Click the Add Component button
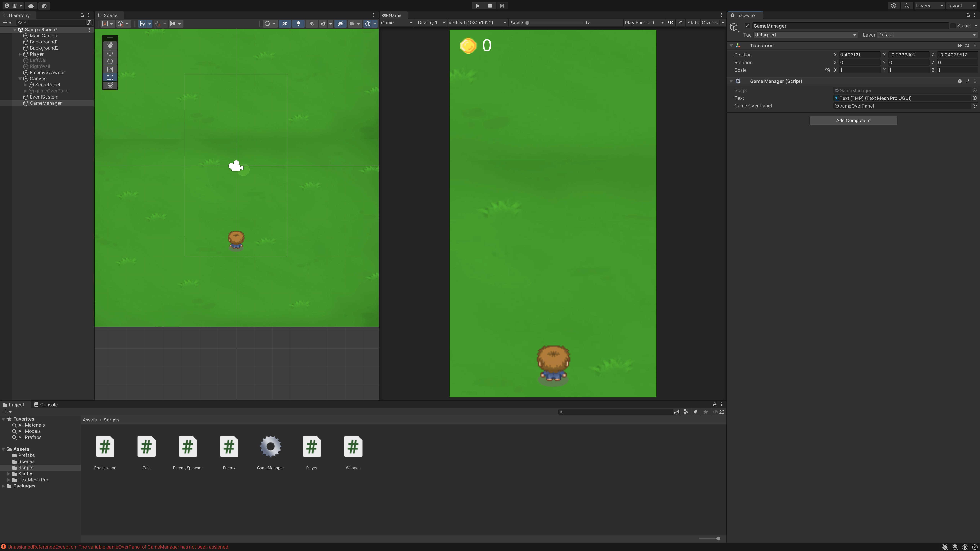Image resolution: width=980 pixels, height=551 pixels. [853, 121]
